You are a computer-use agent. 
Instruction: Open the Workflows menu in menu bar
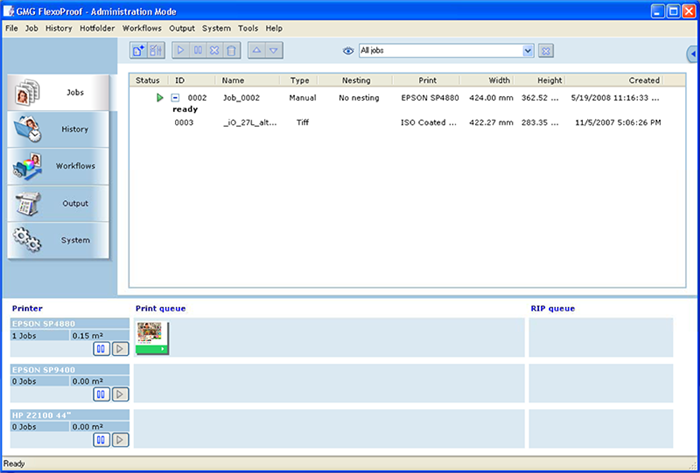tap(142, 28)
